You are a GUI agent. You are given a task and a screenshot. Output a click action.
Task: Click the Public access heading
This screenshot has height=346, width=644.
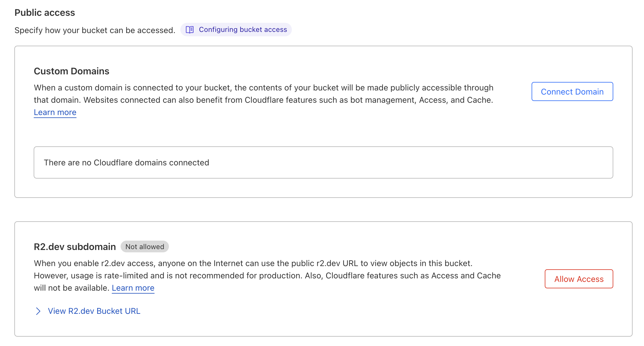[44, 12]
